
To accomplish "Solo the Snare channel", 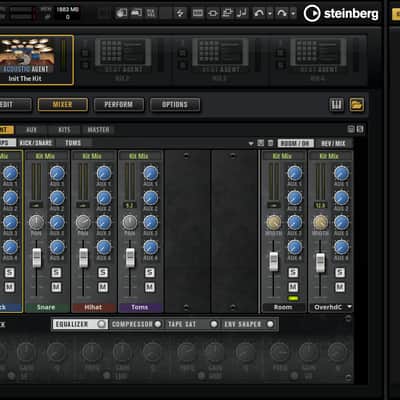I will point(56,273).
